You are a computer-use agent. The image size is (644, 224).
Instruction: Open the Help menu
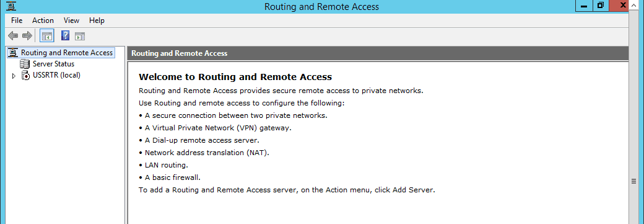point(97,20)
